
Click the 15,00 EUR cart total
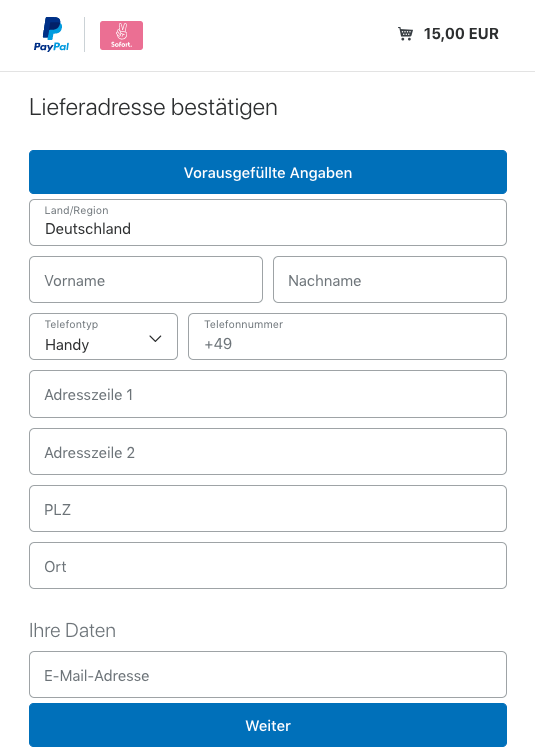pos(461,34)
